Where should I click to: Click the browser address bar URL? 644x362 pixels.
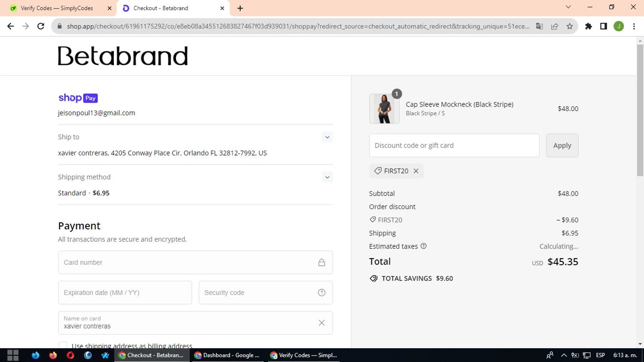pos(298,26)
